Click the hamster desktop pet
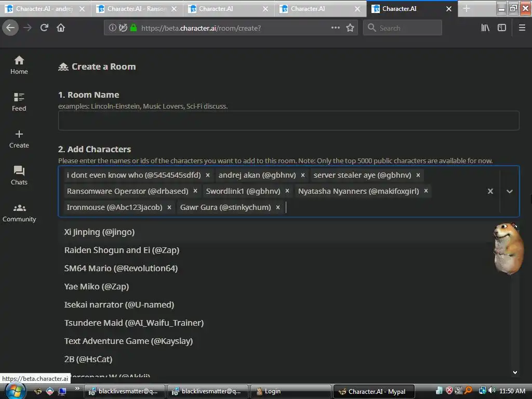The width and height of the screenshot is (532, 399). point(508,248)
